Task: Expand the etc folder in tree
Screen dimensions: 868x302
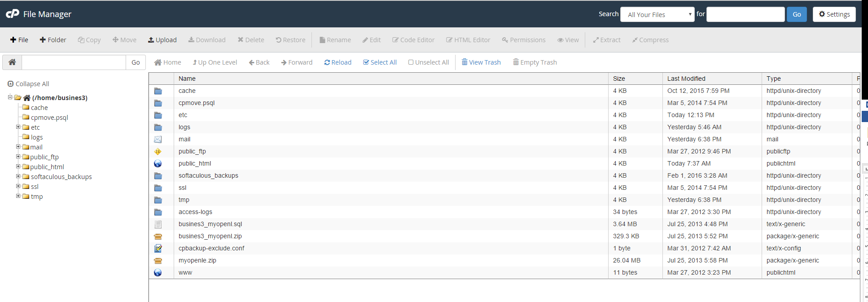Action: tap(18, 127)
